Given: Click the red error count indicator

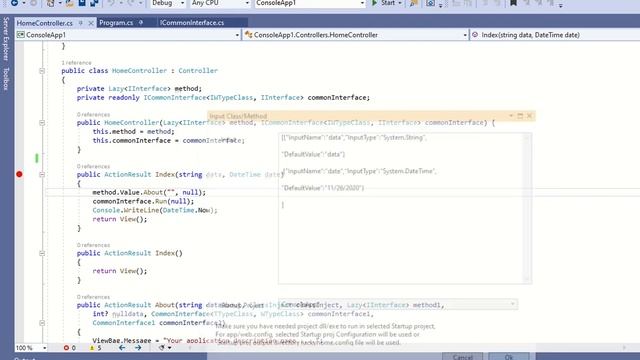Looking at the screenshot, I should 69,348.
